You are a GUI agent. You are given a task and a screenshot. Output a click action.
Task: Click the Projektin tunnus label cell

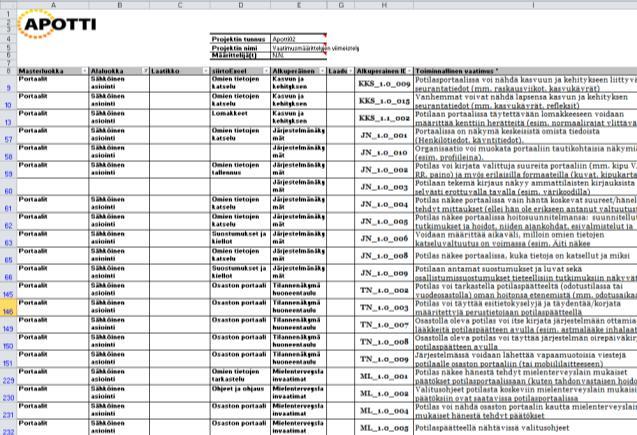point(240,39)
